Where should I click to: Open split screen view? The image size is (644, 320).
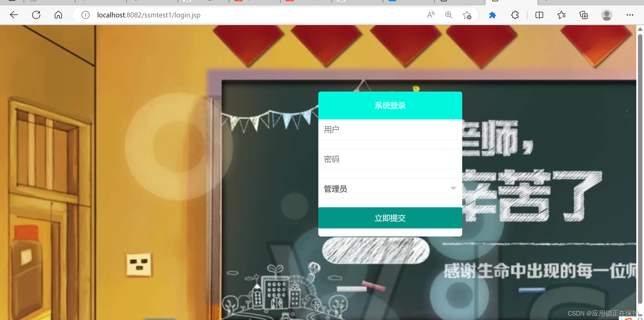(539, 15)
